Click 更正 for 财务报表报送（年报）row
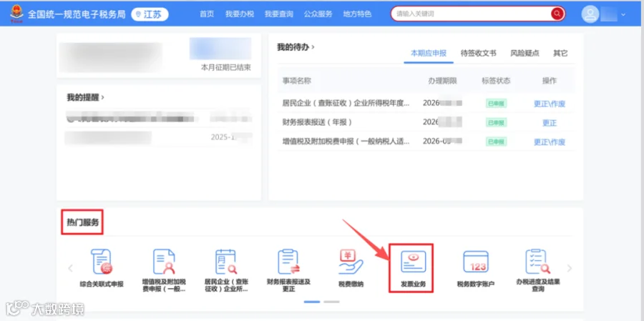The height and width of the screenshot is (321, 644). tap(550, 123)
